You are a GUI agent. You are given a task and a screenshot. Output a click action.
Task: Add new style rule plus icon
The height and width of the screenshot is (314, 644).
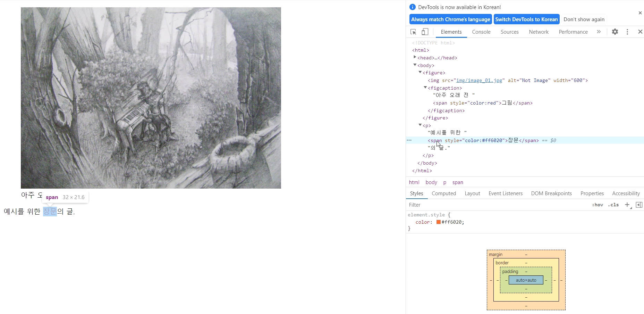click(627, 205)
